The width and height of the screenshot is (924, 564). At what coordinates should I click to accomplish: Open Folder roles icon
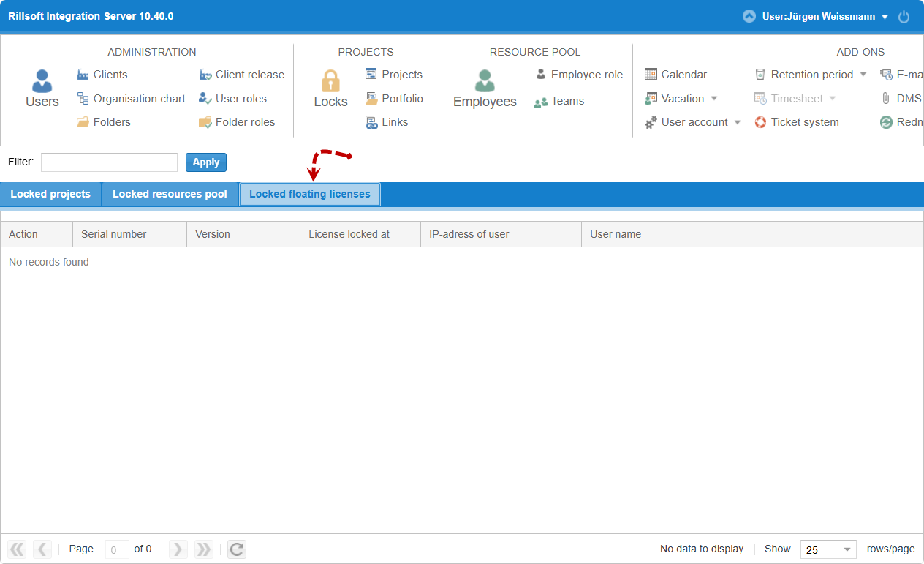tap(205, 122)
